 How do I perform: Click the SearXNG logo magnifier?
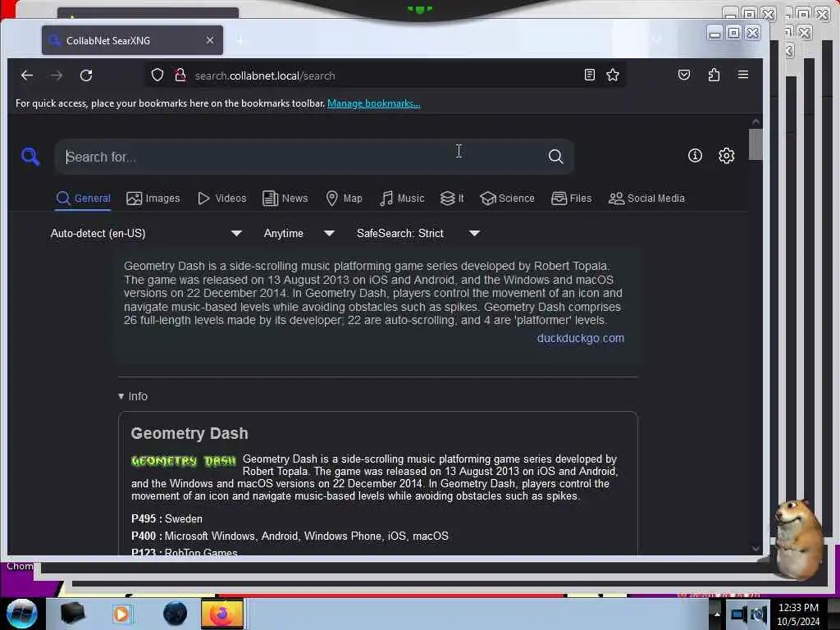(30, 157)
